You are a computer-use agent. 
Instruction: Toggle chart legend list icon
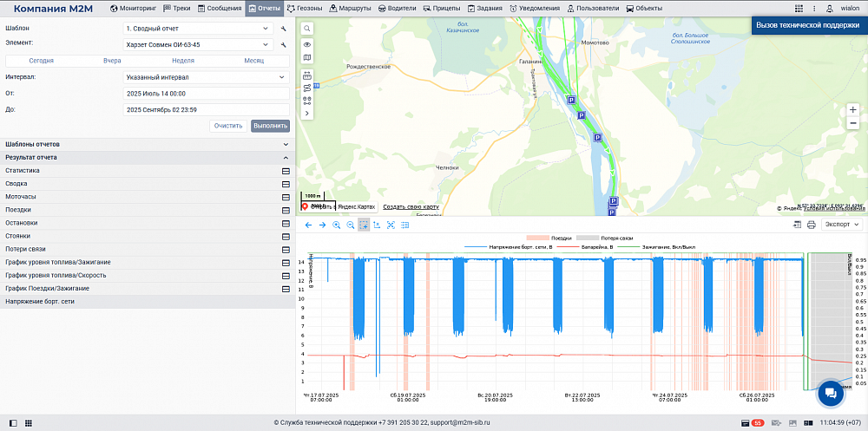tap(404, 225)
